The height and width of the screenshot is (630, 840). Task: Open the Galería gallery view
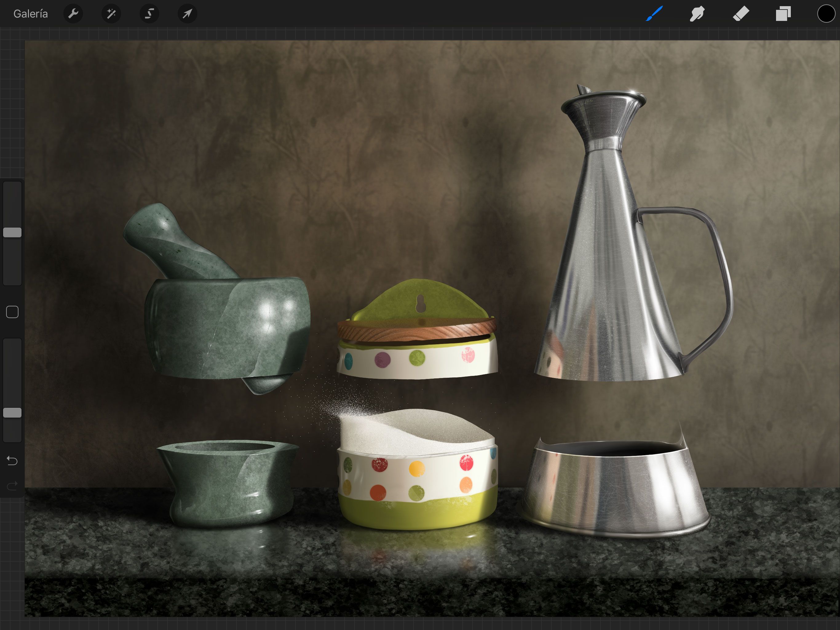click(x=30, y=14)
